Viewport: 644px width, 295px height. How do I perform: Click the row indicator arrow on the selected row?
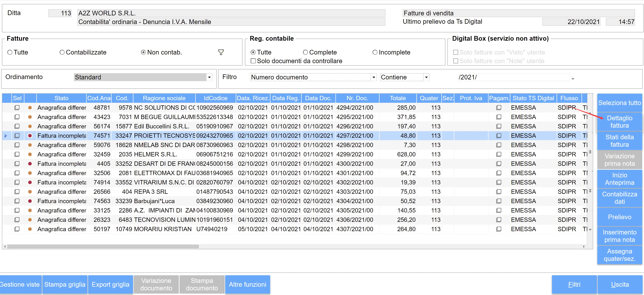[6, 136]
